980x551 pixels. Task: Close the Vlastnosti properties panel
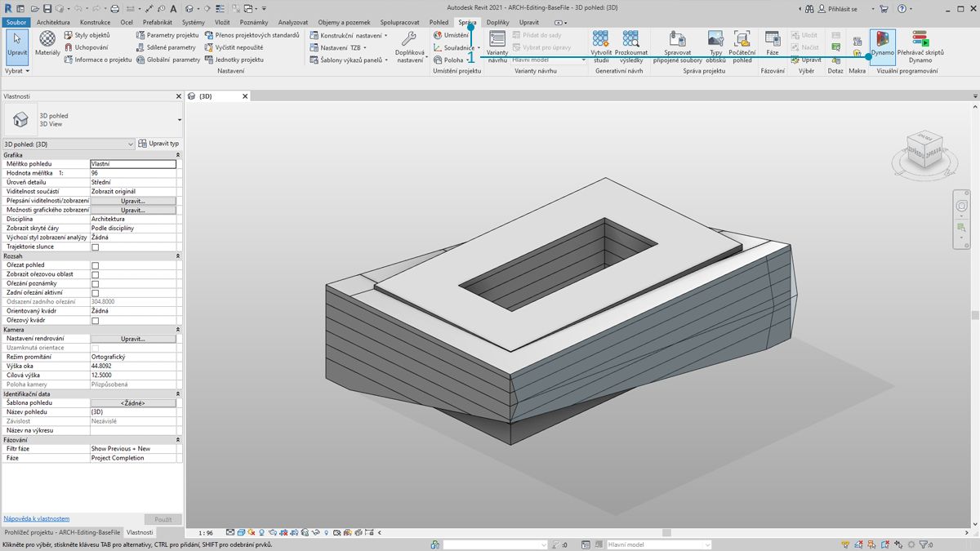[x=179, y=96]
